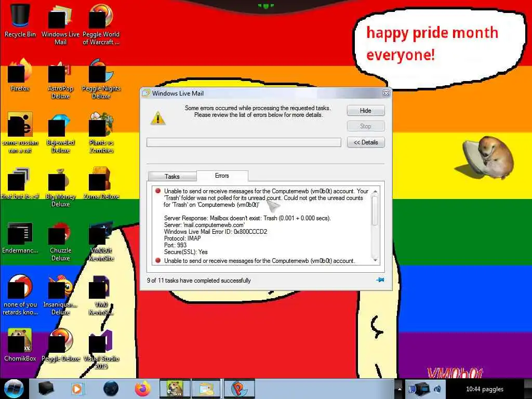This screenshot has width=532, height=399.
Task: Select the second error entry at the list bottom
Action: [x=255, y=261]
